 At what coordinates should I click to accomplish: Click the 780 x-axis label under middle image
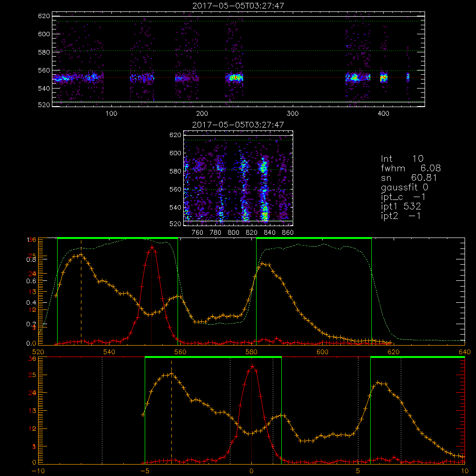(216, 233)
